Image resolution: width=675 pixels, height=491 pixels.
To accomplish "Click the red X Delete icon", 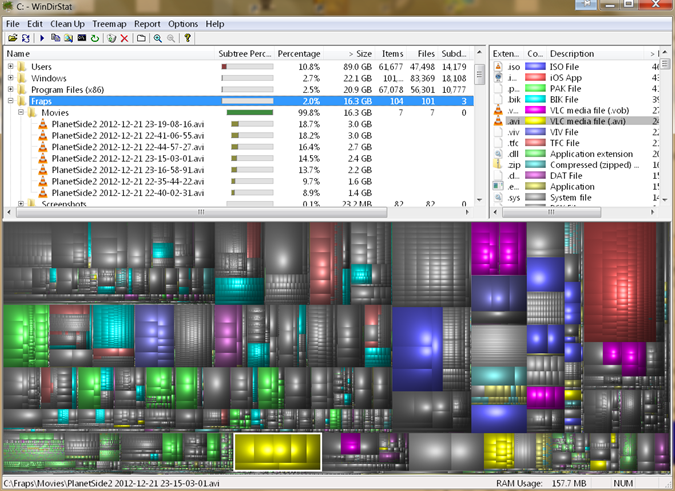I will point(124,38).
